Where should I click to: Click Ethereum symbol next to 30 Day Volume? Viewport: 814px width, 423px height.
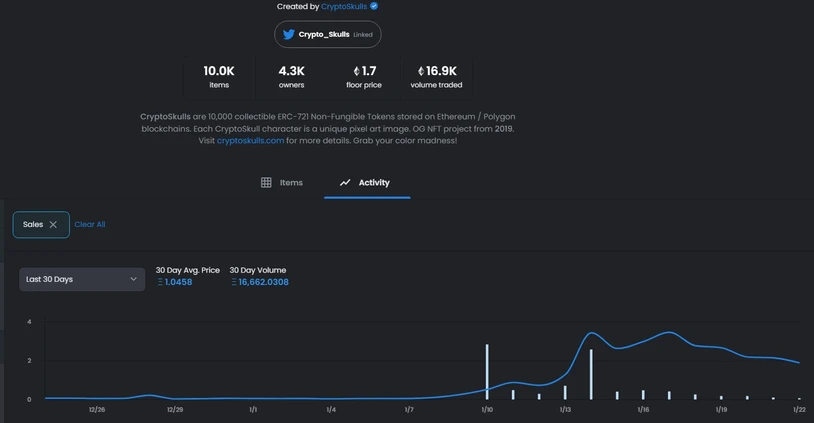[x=234, y=282]
